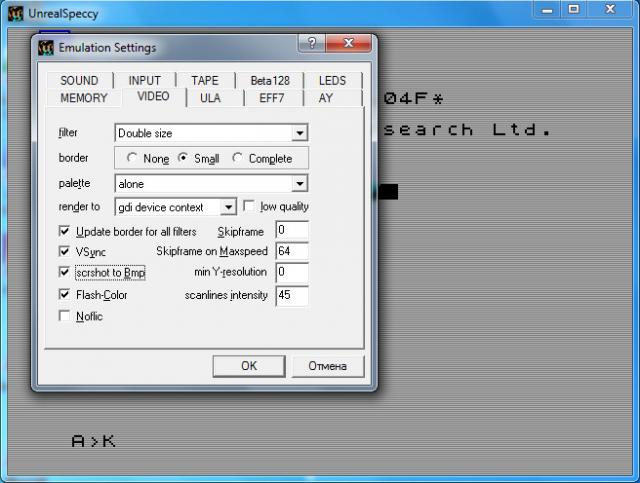Image resolution: width=640 pixels, height=483 pixels.
Task: Click the scanlines intensity field
Action: point(291,295)
